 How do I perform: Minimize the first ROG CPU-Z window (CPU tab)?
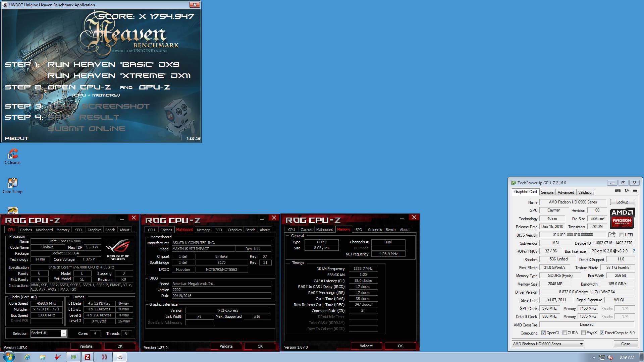click(x=122, y=218)
